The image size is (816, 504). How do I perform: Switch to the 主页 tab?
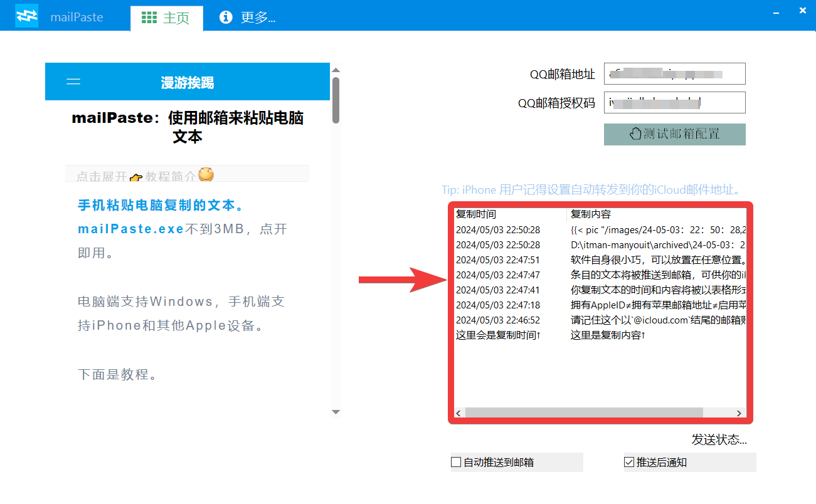point(167,18)
